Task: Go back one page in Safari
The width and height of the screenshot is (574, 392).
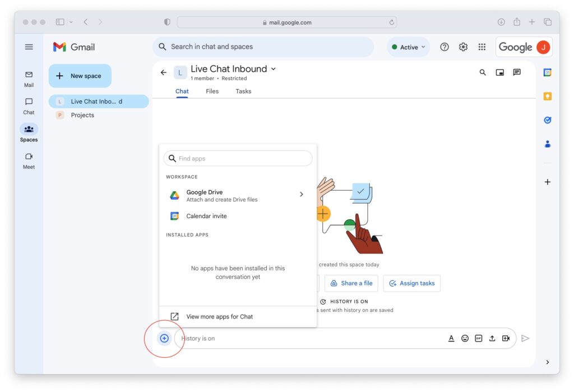Action: tap(86, 22)
